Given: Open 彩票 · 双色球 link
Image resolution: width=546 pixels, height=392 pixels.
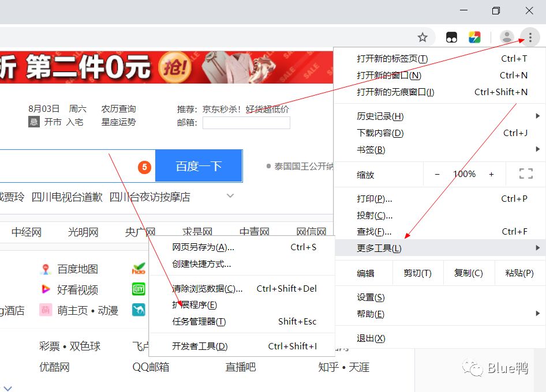Looking at the screenshot, I should tap(70, 346).
